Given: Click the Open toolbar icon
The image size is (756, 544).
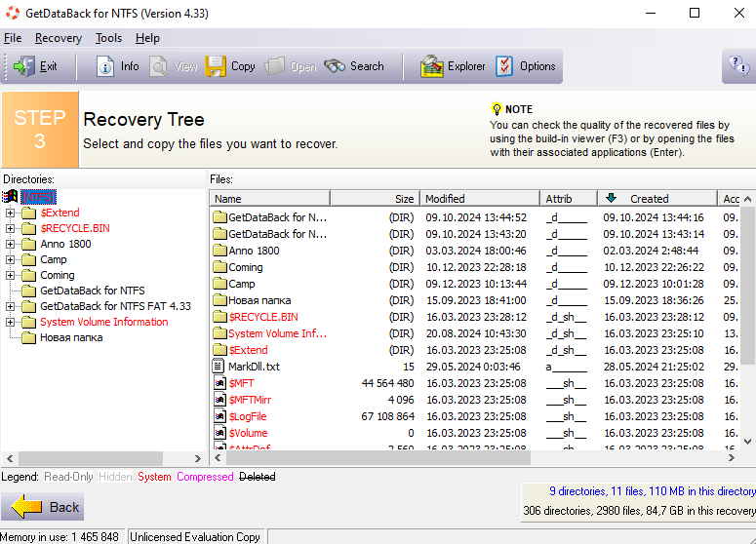Looking at the screenshot, I should coord(274,66).
